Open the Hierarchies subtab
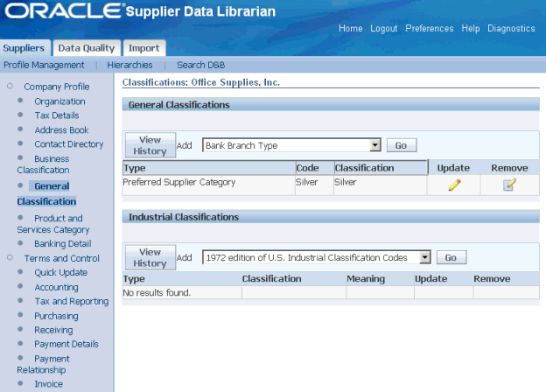The width and height of the screenshot is (546, 392). click(x=129, y=65)
